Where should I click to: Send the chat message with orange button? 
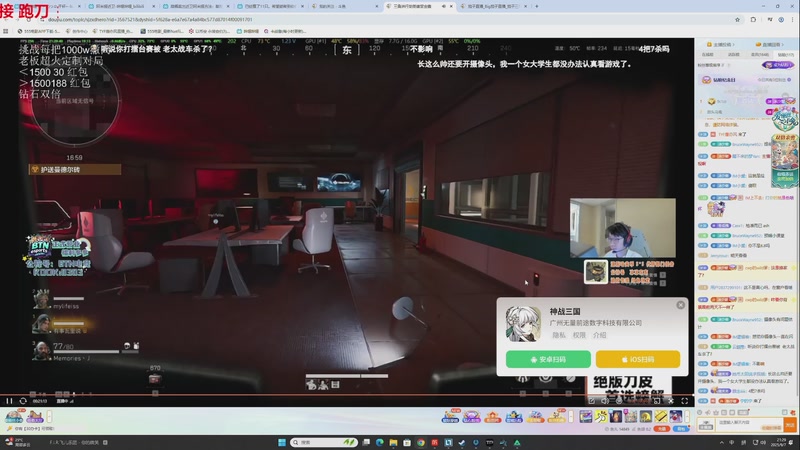coord(790,424)
